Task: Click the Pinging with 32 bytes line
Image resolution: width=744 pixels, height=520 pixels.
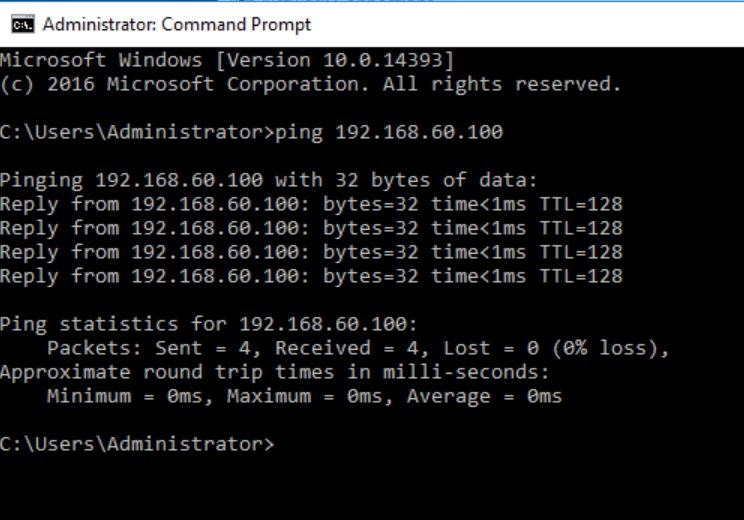Action: click(268, 180)
